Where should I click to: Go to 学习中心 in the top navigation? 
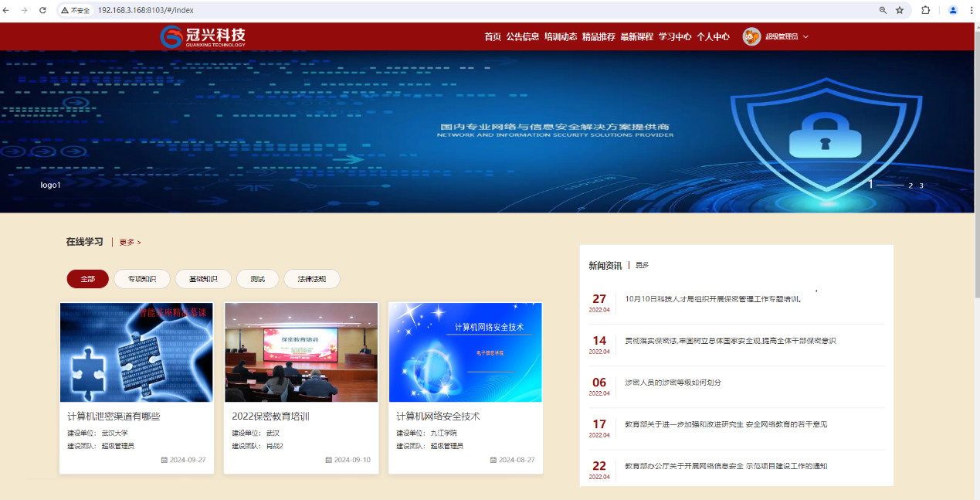pyautogui.click(x=674, y=36)
